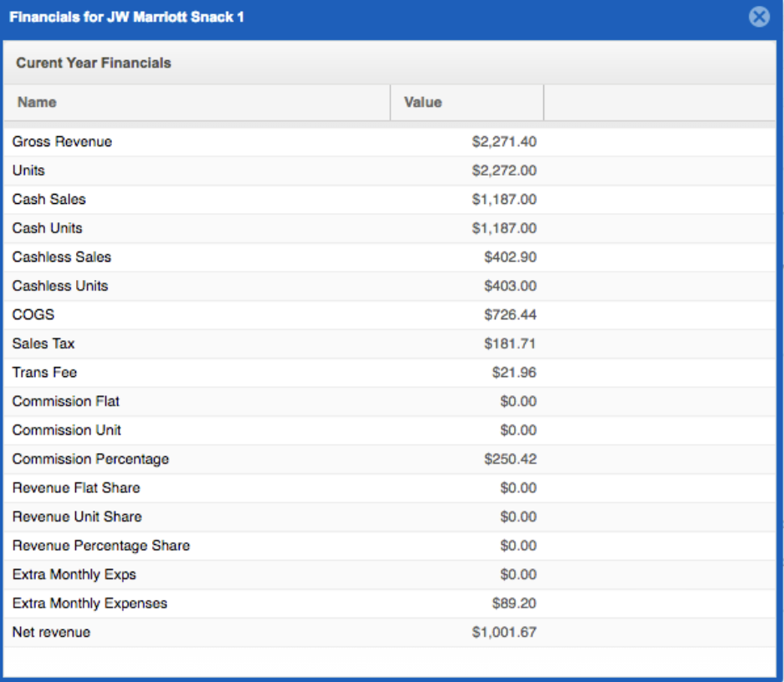Select the COGS row

[x=389, y=315]
